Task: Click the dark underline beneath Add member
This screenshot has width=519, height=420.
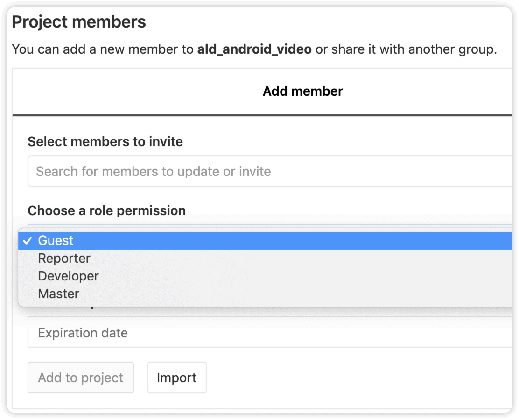Action: 262,115
